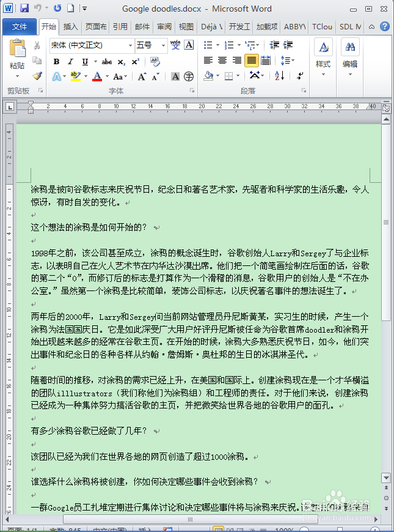Open the underline style dropdown arrow

point(95,61)
